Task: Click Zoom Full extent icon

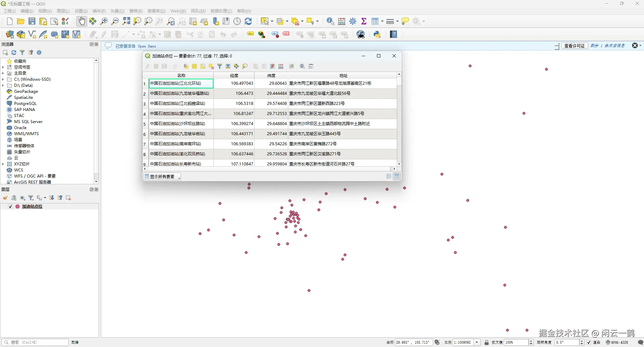Action: click(x=126, y=21)
